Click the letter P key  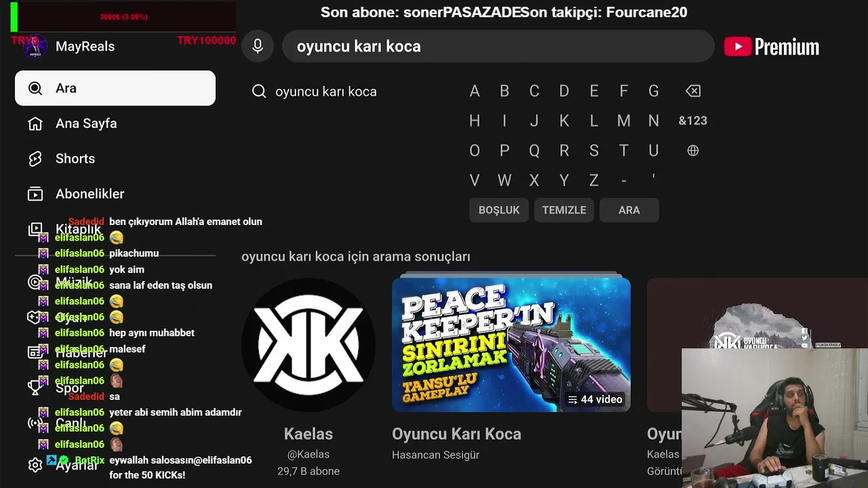click(x=505, y=150)
